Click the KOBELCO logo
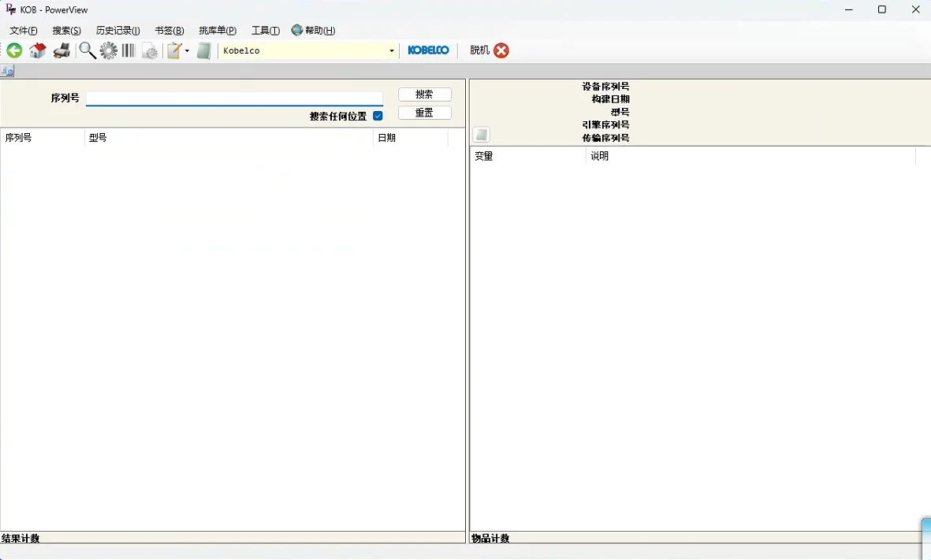Image resolution: width=931 pixels, height=560 pixels. [x=428, y=50]
